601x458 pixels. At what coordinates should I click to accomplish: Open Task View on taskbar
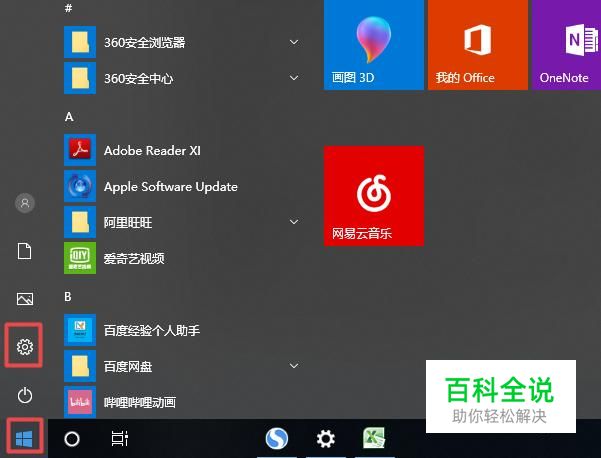click(120, 439)
